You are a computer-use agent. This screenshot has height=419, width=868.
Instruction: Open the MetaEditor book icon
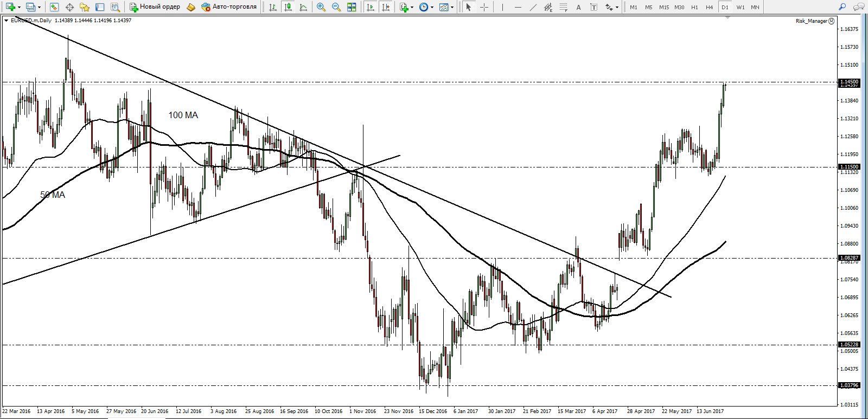click(191, 7)
